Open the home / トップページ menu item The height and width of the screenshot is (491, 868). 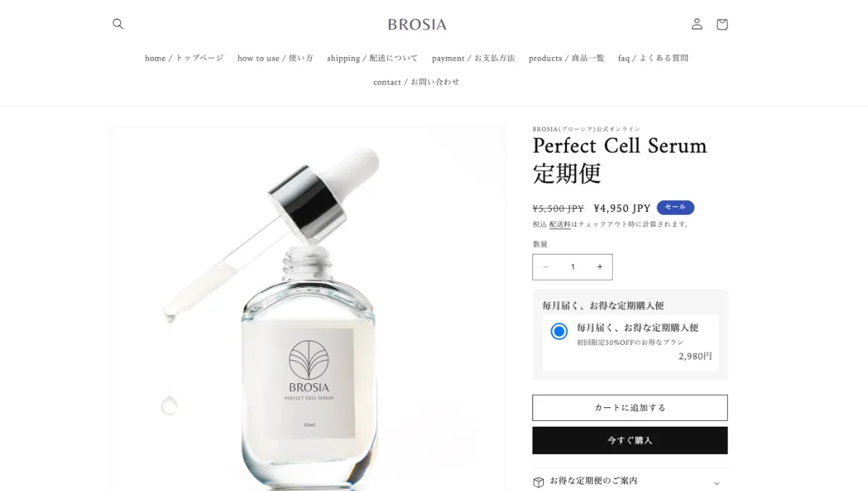[184, 58]
